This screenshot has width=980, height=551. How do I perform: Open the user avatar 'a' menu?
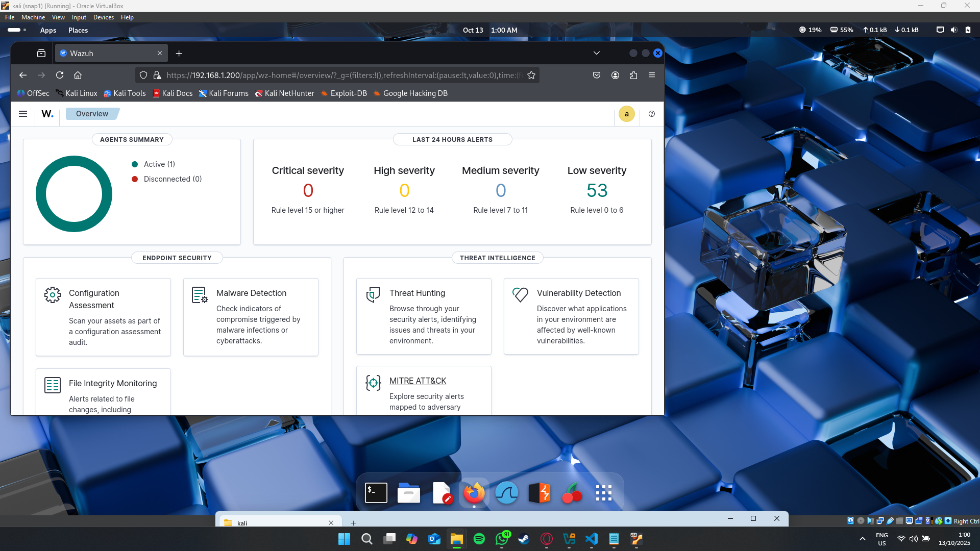(626, 114)
